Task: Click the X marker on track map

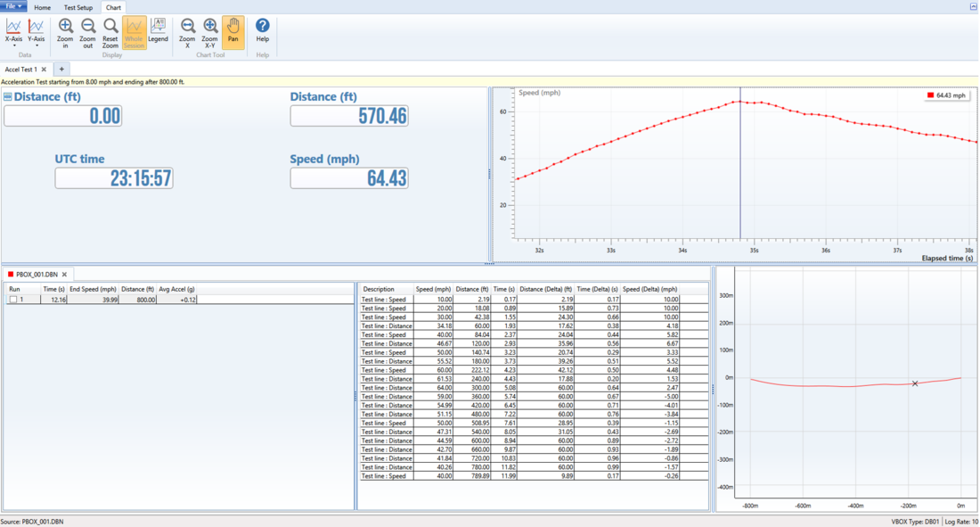Action: (x=915, y=383)
